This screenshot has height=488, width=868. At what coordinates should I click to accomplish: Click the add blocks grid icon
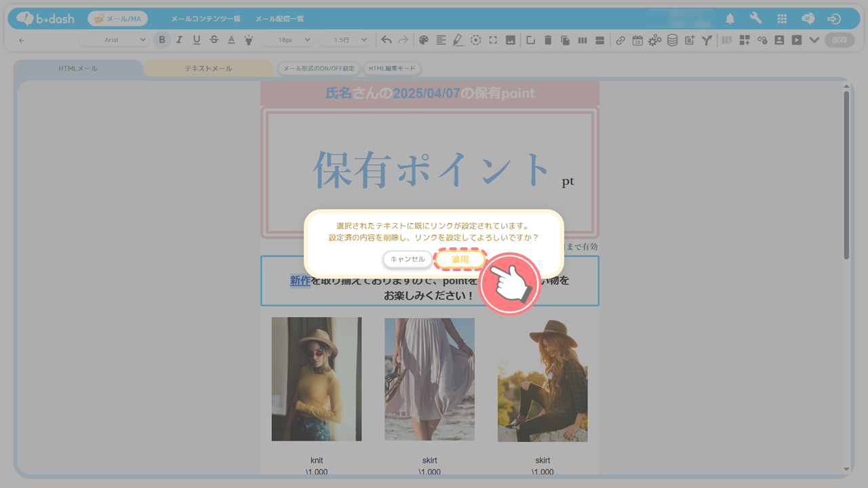tap(745, 40)
